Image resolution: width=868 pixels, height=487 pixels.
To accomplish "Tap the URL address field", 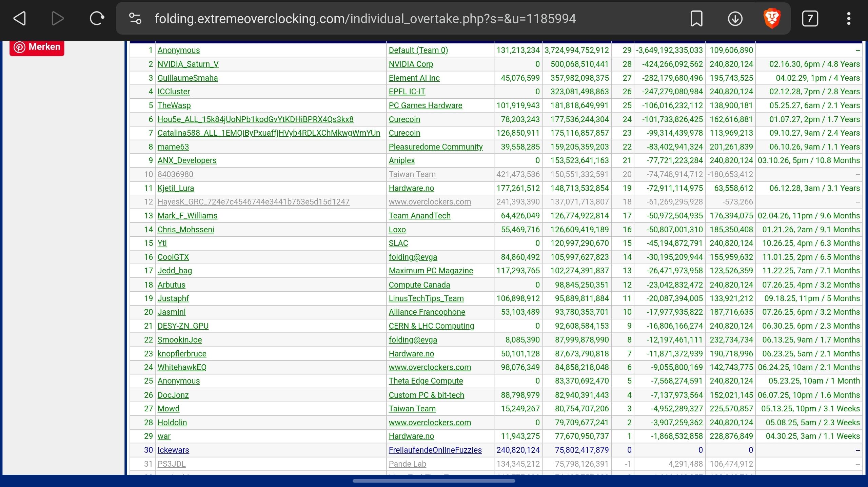I will tap(365, 18).
